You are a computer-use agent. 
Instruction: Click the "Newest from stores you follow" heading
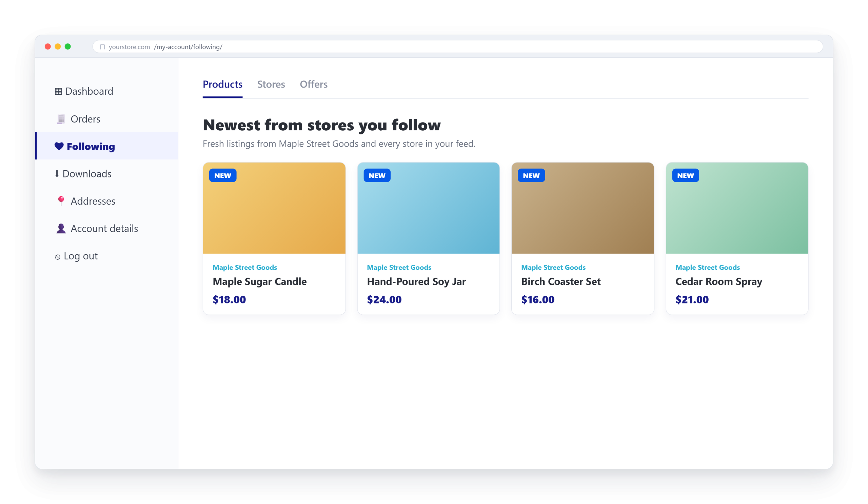click(322, 125)
